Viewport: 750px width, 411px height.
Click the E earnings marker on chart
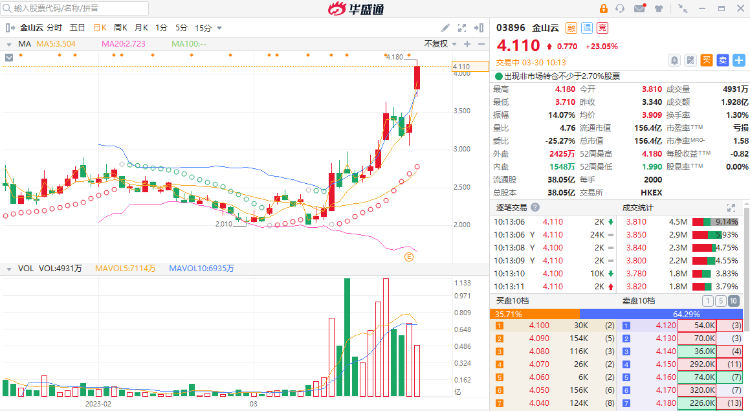pyautogui.click(x=409, y=257)
